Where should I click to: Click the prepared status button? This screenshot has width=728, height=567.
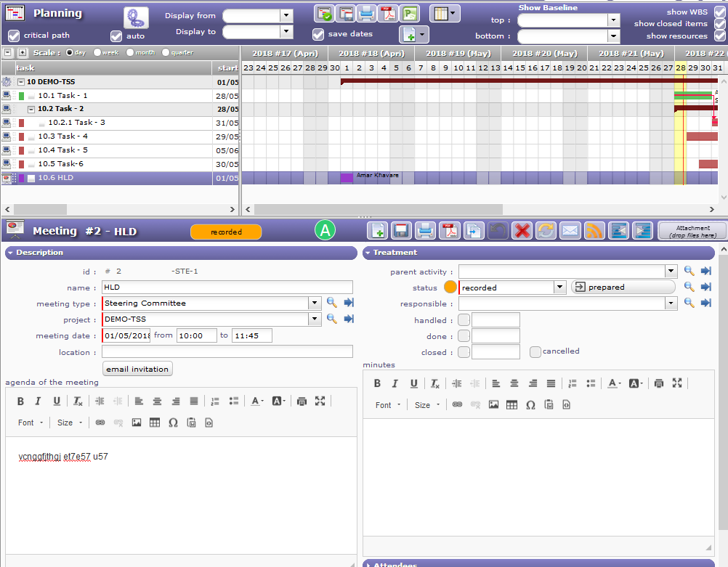click(623, 287)
